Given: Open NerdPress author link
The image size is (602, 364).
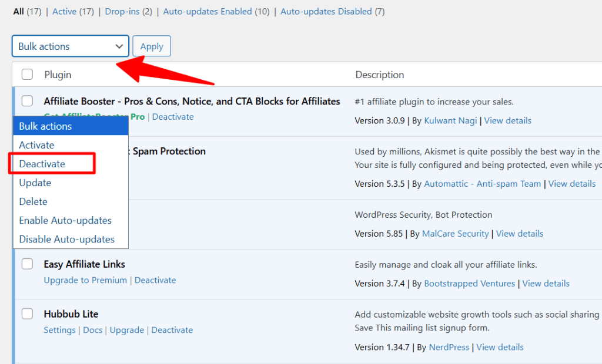Looking at the screenshot, I should (449, 347).
